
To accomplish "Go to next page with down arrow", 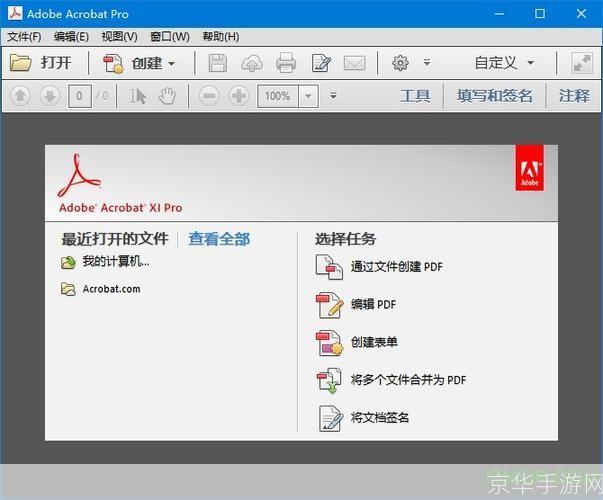I will point(50,96).
